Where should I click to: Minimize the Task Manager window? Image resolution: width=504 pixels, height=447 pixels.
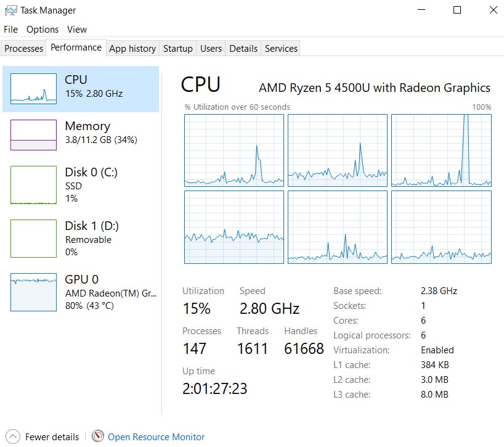421,10
